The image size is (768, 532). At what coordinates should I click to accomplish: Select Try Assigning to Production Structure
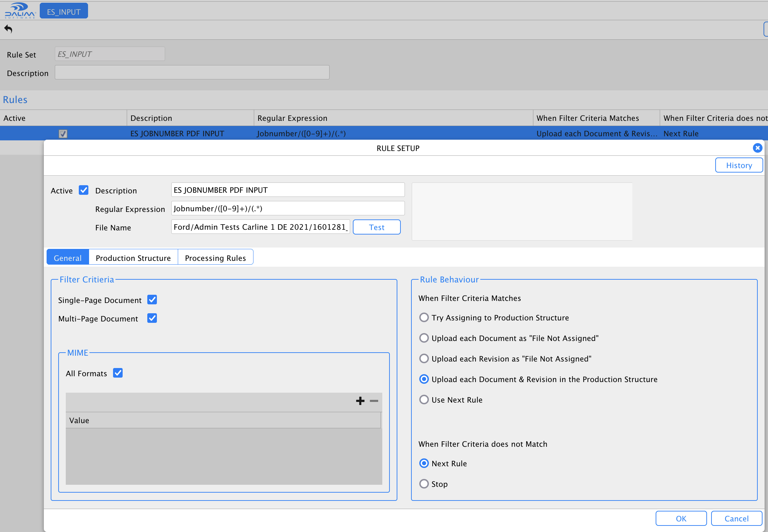424,317
